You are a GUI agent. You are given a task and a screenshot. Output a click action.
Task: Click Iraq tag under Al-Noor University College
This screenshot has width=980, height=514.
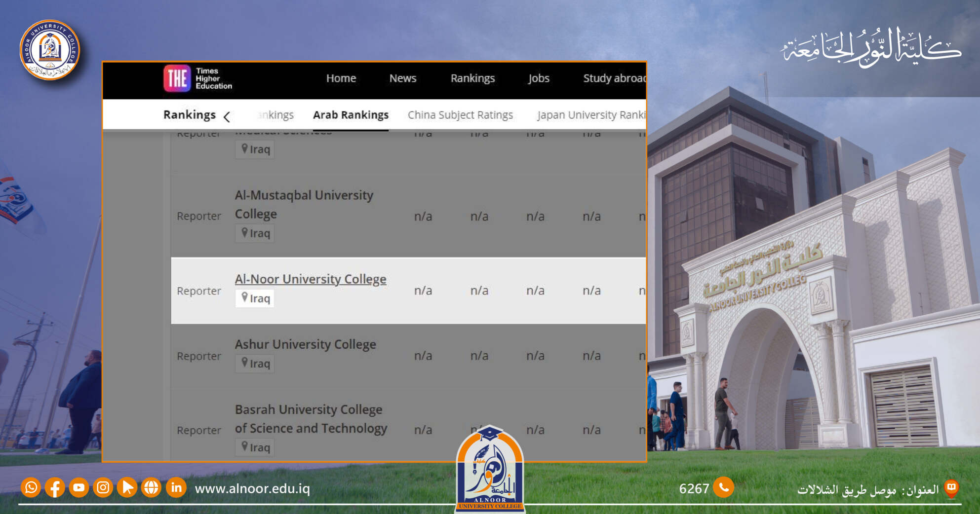click(x=255, y=298)
